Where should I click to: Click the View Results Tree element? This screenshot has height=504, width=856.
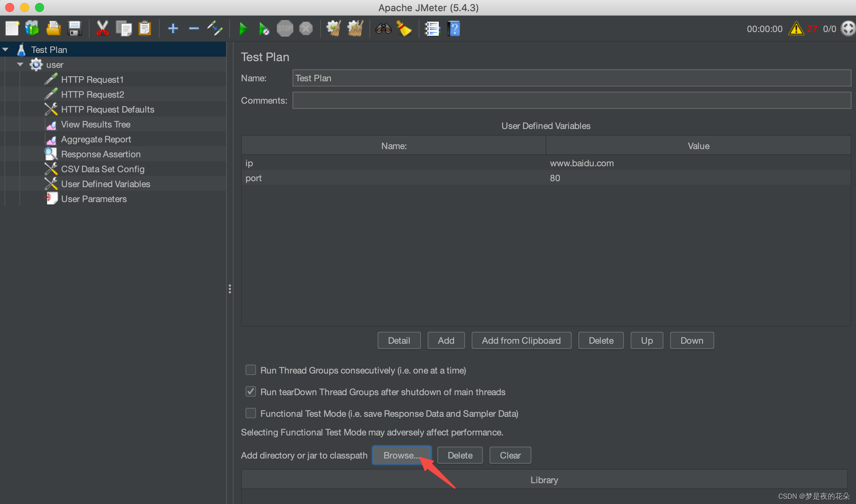pyautogui.click(x=96, y=124)
